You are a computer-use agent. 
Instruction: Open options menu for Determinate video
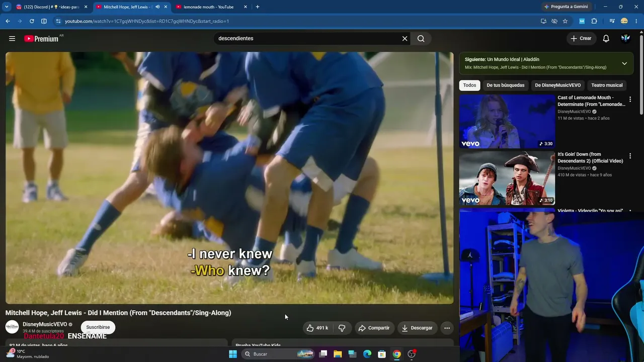(630, 100)
